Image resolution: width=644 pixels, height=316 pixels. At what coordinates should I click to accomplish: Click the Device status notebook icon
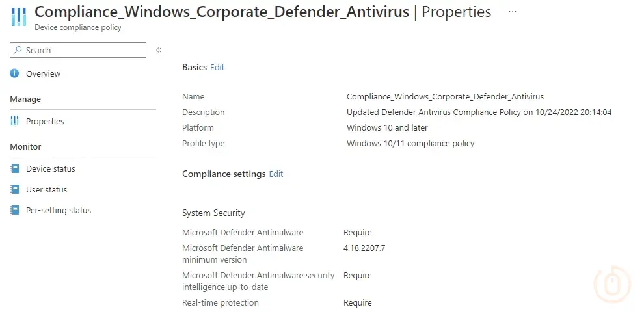point(14,168)
